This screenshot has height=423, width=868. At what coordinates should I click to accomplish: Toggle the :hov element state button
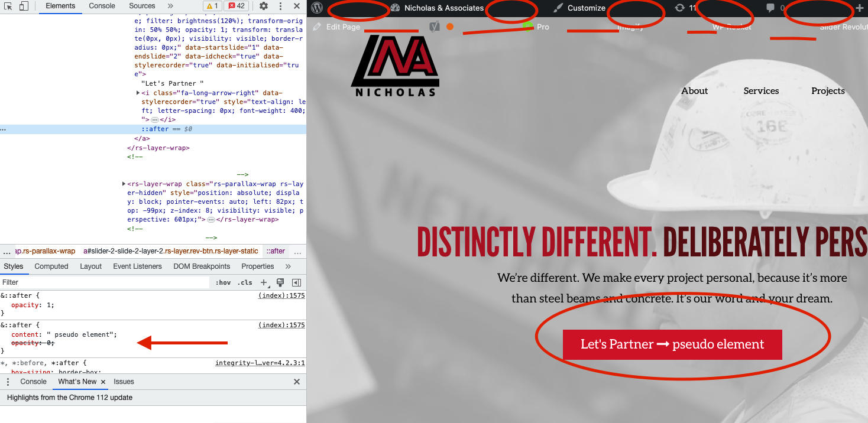(x=223, y=282)
